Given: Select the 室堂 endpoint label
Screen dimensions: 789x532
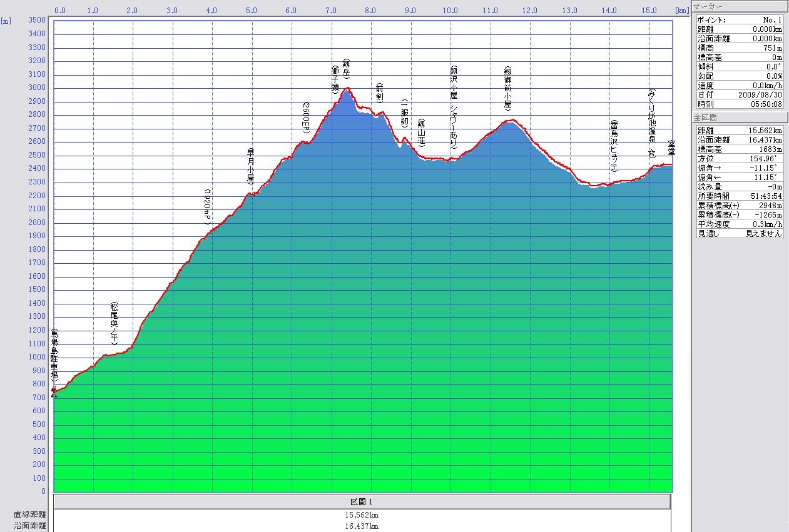Looking at the screenshot, I should pos(671,150).
